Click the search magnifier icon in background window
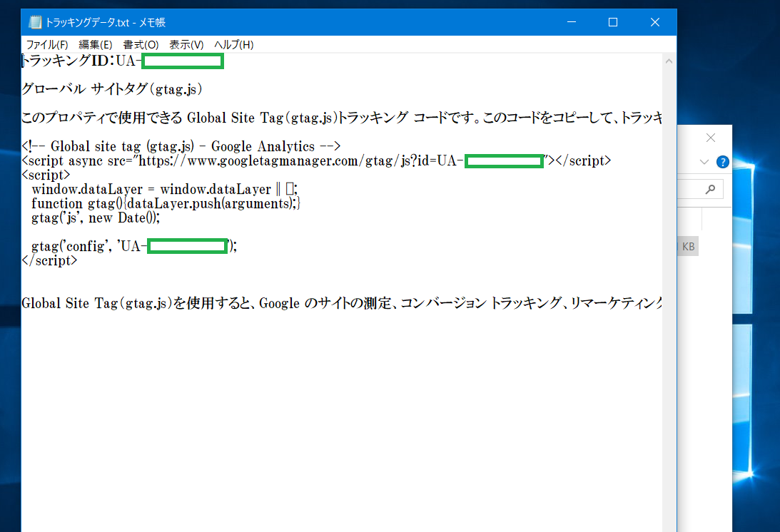This screenshot has height=532, width=780. coord(710,189)
